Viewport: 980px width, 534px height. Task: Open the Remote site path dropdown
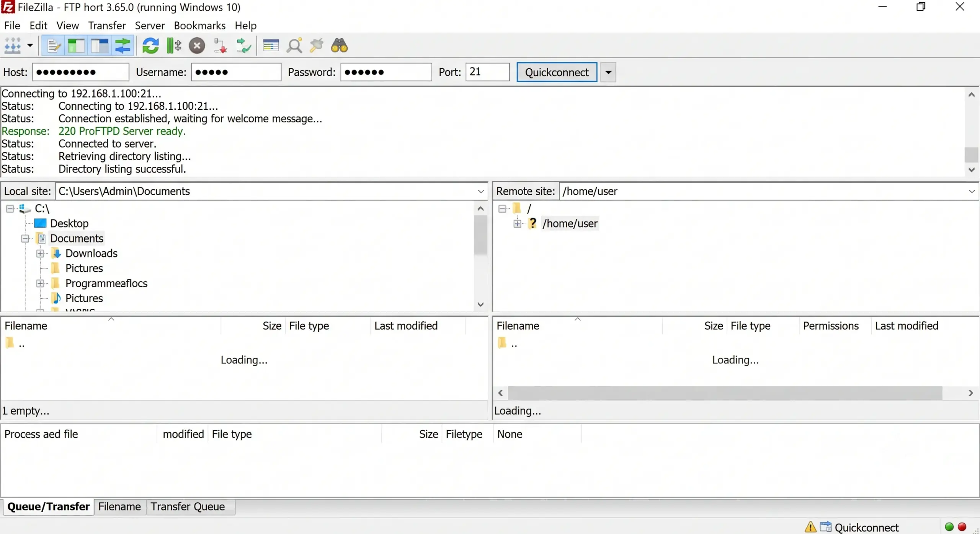[x=972, y=191]
